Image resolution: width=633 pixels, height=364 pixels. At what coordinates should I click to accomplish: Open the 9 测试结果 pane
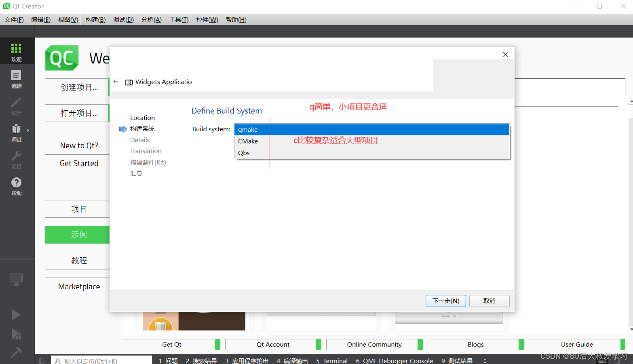[x=457, y=361]
